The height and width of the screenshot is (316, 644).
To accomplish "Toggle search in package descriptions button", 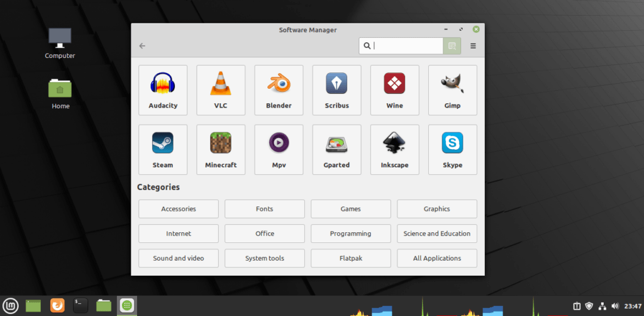I will pyautogui.click(x=452, y=46).
